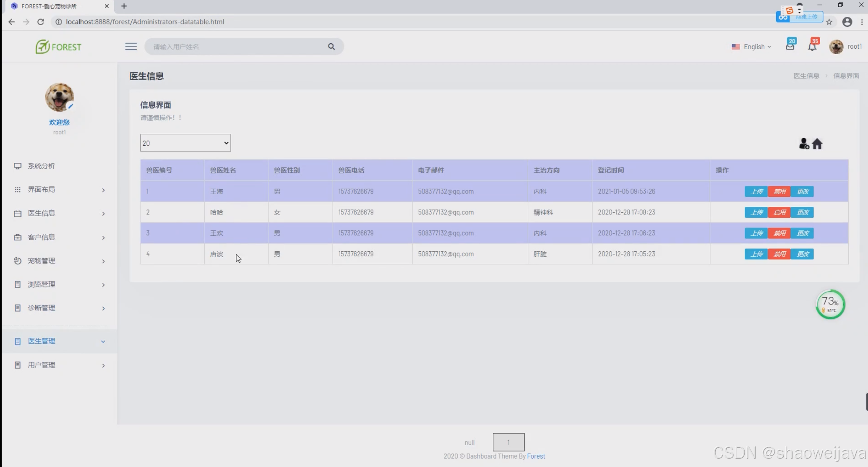Image resolution: width=868 pixels, height=467 pixels.
Task: Enable doctor 哈哈 with 启用 button
Action: point(779,212)
